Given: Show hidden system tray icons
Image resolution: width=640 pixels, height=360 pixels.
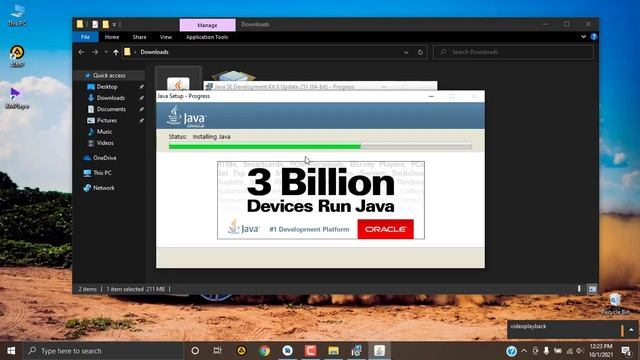Looking at the screenshot, I should (524, 351).
